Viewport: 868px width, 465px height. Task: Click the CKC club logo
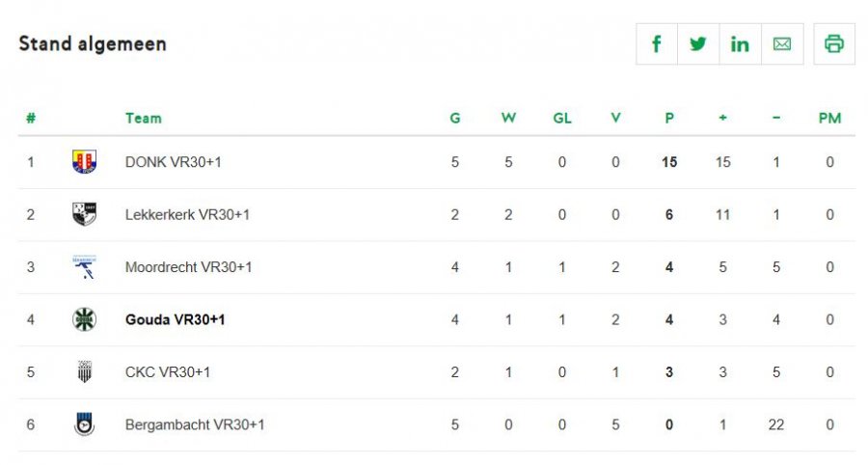click(x=84, y=372)
